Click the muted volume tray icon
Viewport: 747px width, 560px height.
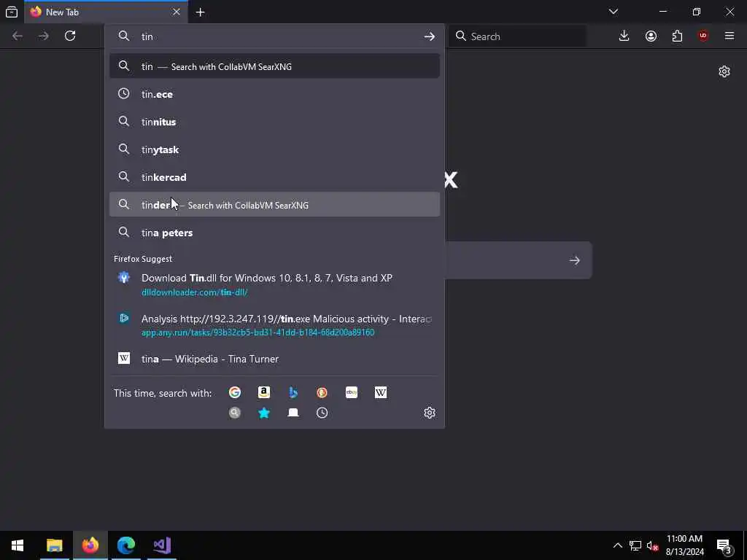652,545
